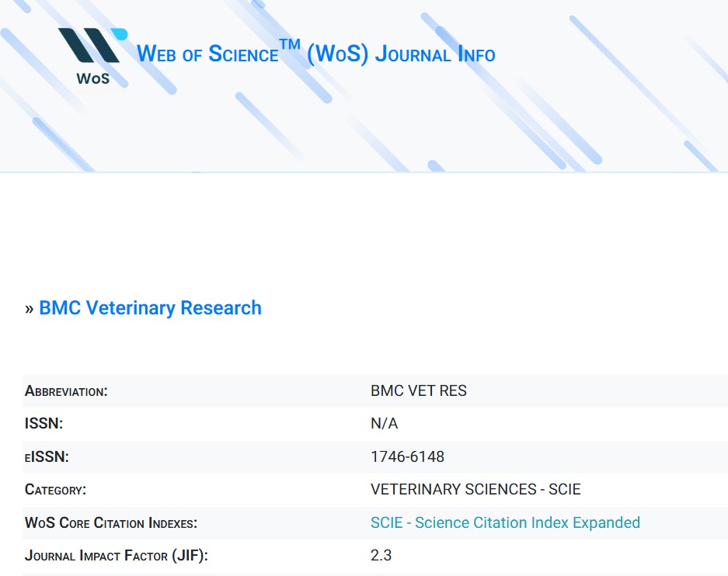Click the Journal Impact Factor (JIF) label
This screenshot has height=576, width=728.
(117, 556)
